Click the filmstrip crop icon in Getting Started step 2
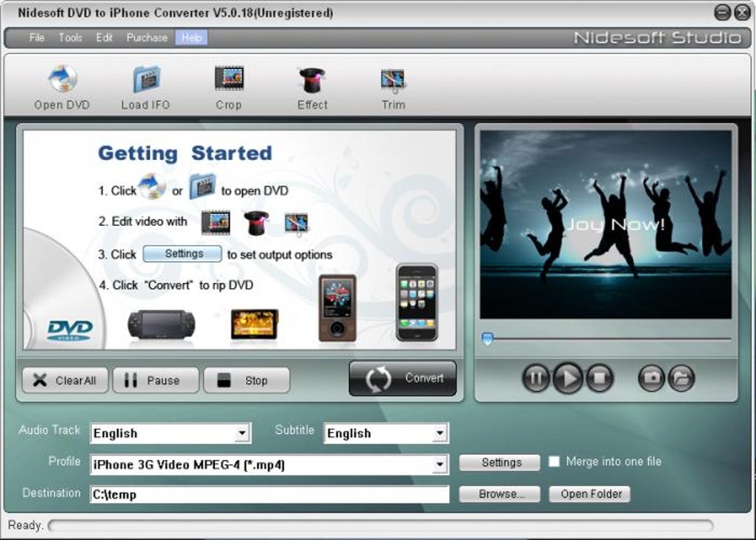 pyautogui.click(x=216, y=222)
